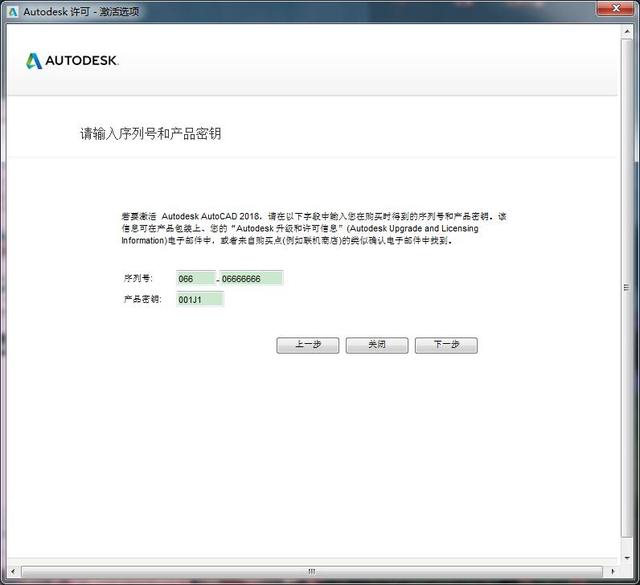The height and width of the screenshot is (585, 640).
Task: Click the horizontal scrollbar right arrow
Action: click(612, 573)
